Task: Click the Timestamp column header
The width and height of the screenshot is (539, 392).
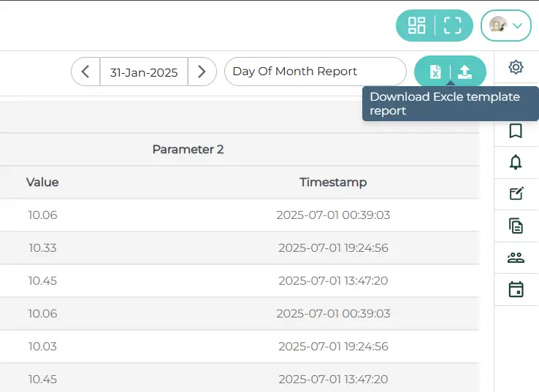Action: pos(333,182)
